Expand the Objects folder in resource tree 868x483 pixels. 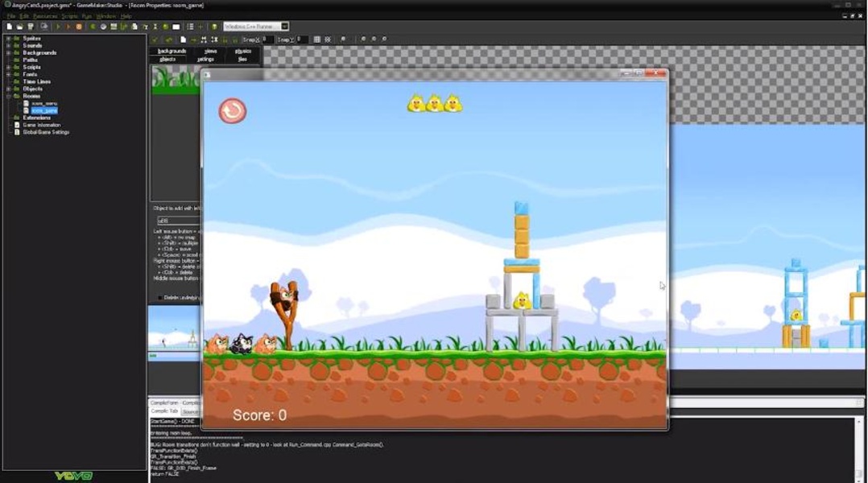tap(8, 89)
